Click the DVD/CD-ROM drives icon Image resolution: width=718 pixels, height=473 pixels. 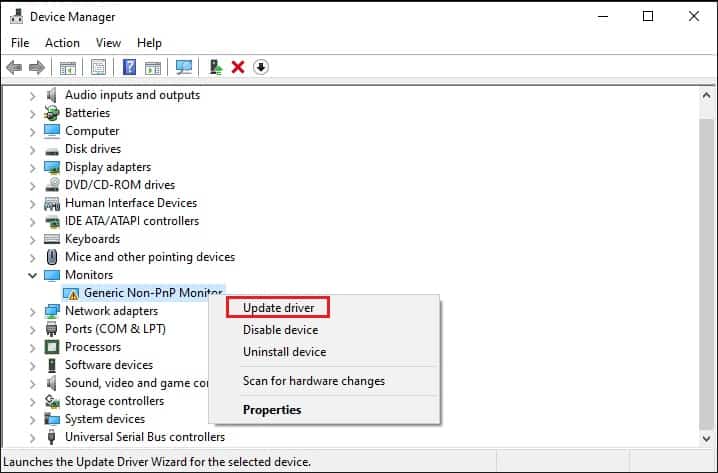click(x=52, y=185)
